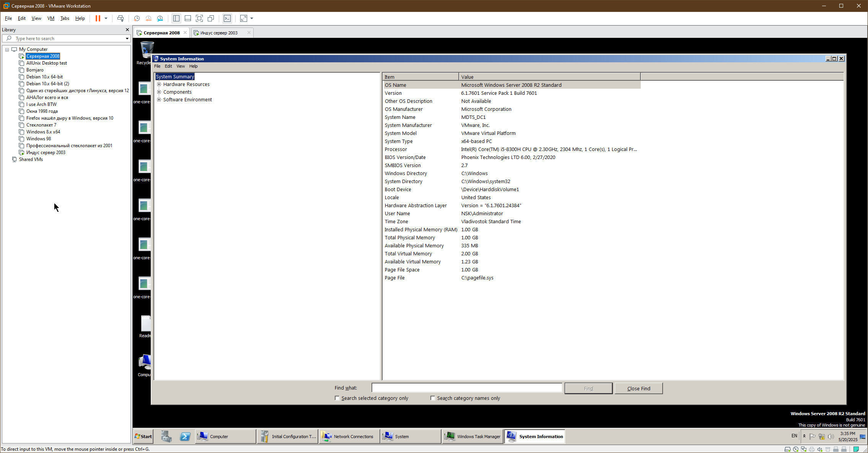
Task: Select Windows Task Manager in guest taskbar
Action: [472, 437]
